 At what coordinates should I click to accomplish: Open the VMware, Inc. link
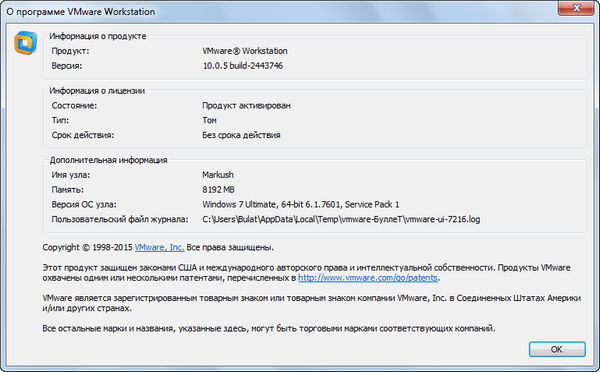click(x=159, y=247)
